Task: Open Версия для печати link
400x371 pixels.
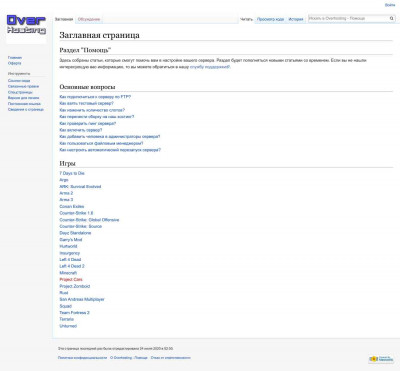Action: coord(23,98)
